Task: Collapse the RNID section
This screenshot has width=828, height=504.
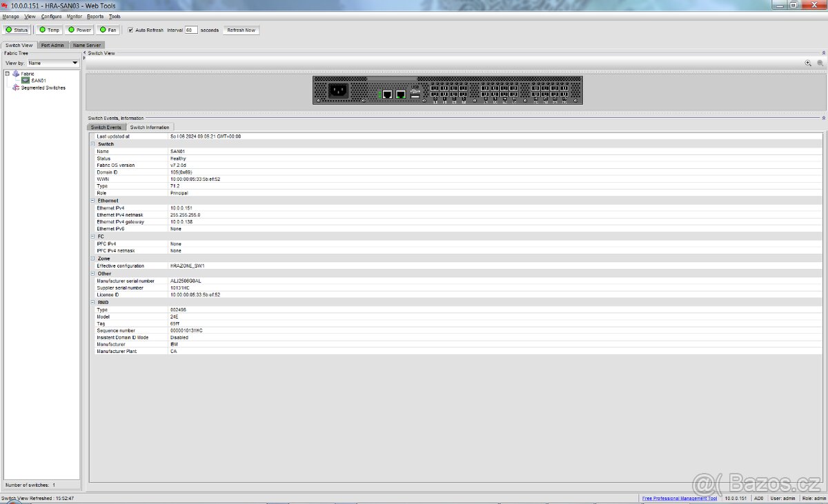Action: tap(93, 302)
